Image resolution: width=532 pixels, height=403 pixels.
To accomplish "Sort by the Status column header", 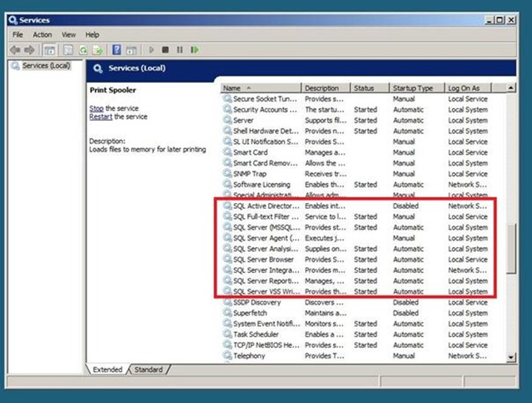I will (x=370, y=88).
